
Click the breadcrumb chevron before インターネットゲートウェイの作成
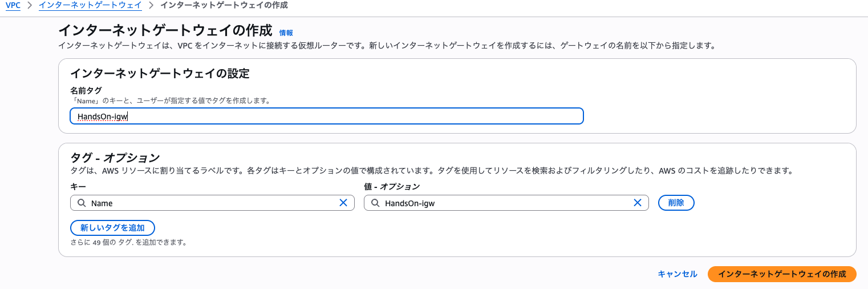click(x=151, y=5)
